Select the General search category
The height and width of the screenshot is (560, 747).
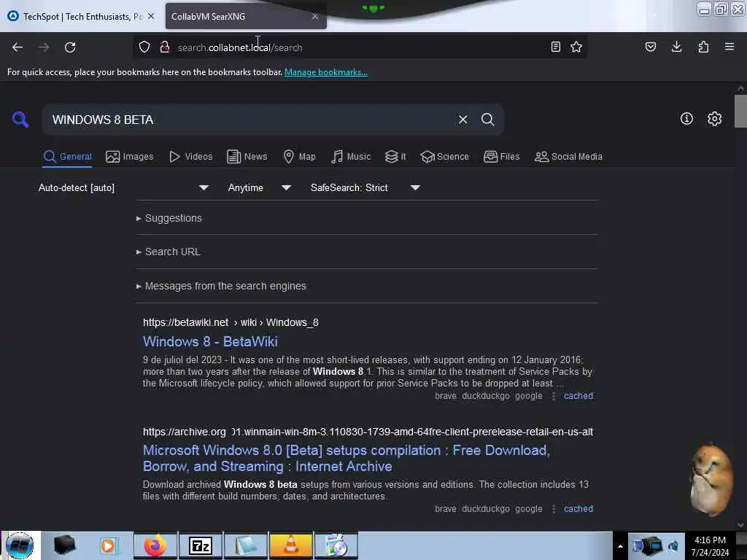tap(67, 157)
